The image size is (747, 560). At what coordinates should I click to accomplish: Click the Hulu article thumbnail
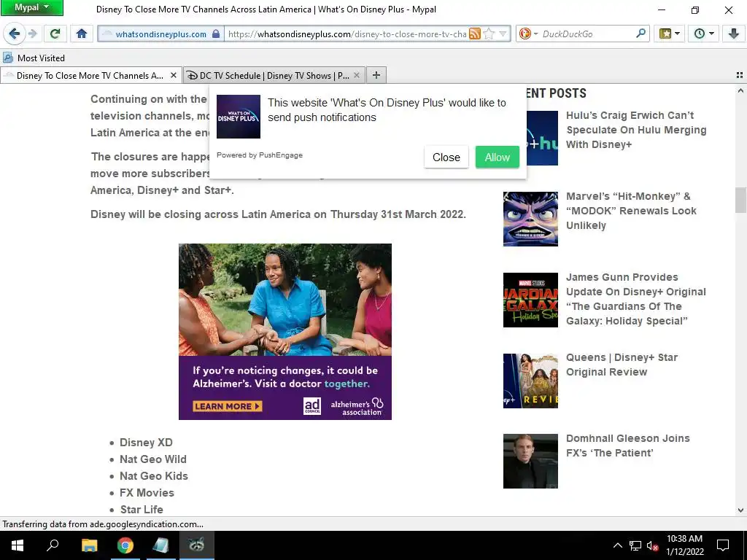point(542,138)
